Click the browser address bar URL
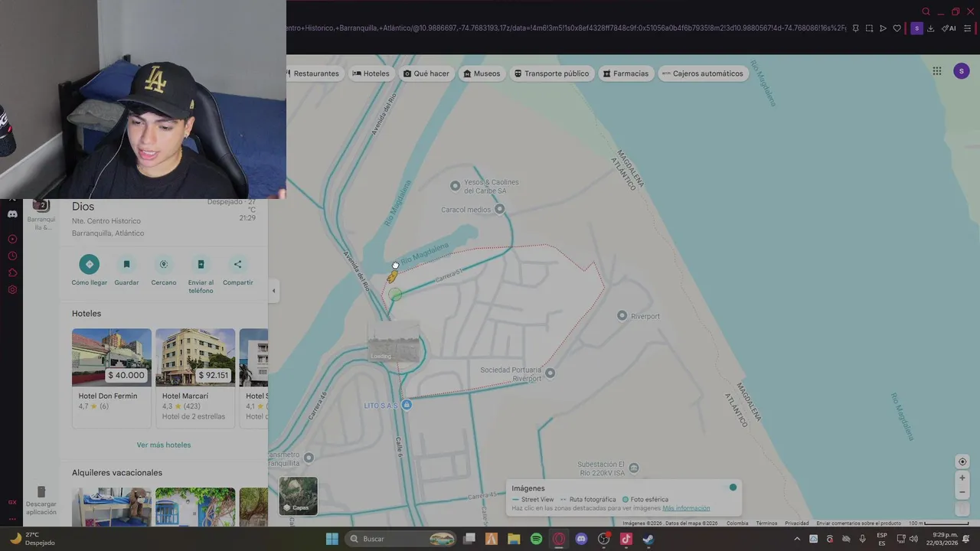 pyautogui.click(x=567, y=28)
